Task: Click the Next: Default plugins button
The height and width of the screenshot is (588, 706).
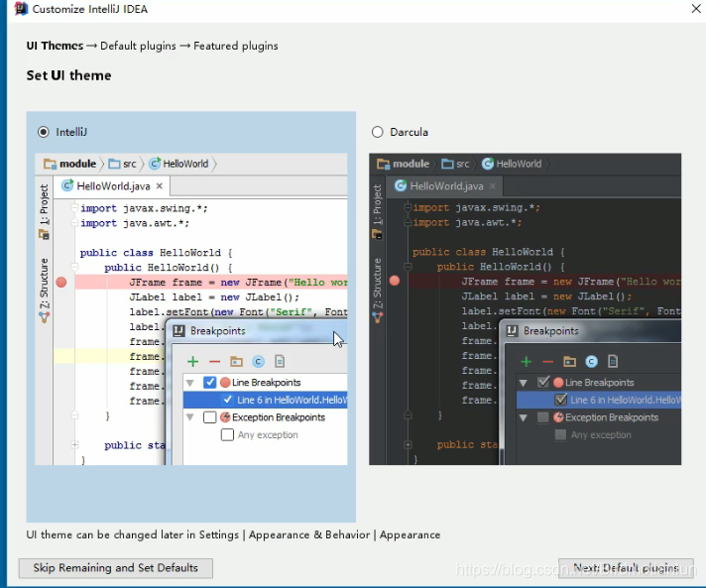Action: (x=626, y=568)
